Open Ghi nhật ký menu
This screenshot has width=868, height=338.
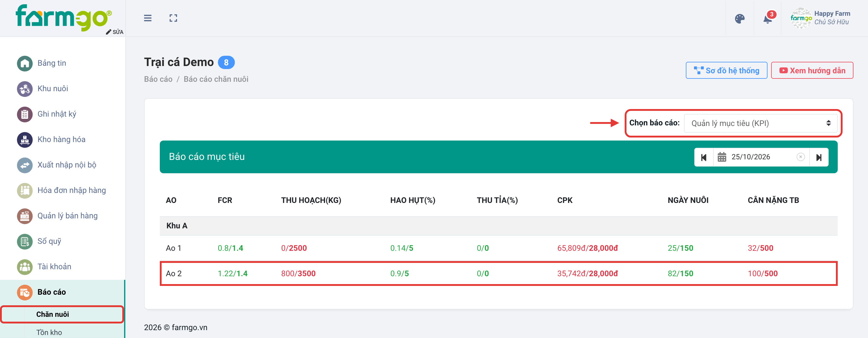tap(57, 114)
